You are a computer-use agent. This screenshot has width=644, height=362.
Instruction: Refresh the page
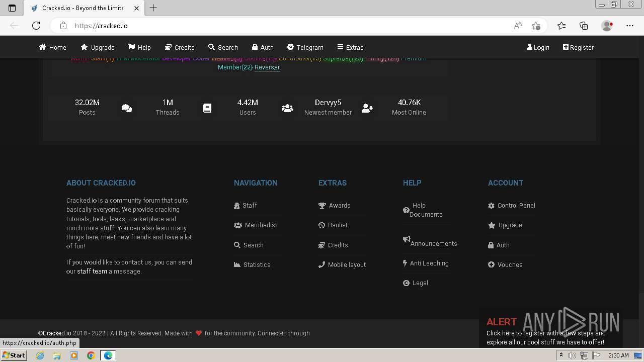36,26
